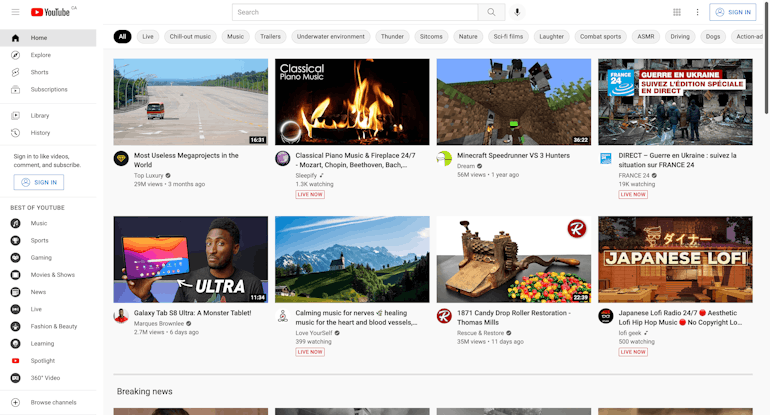Click the Breaking news section heading
Image resolution: width=770 pixels, height=415 pixels.
144,391
